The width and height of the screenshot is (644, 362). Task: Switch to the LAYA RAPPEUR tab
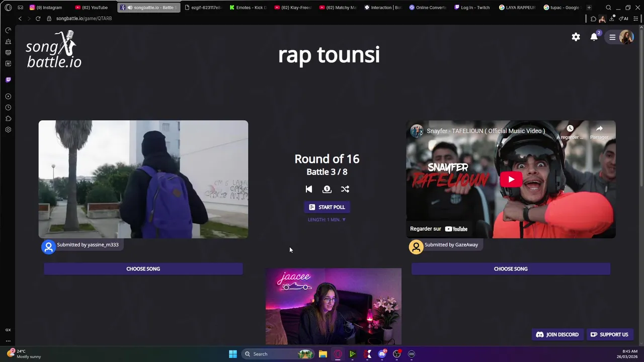[518, 8]
